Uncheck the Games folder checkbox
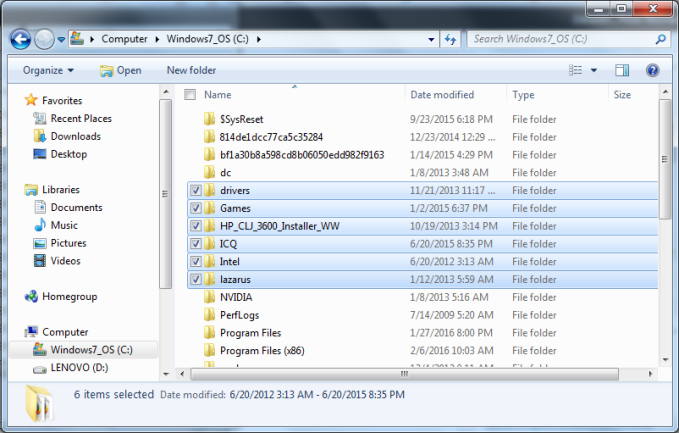 point(196,208)
